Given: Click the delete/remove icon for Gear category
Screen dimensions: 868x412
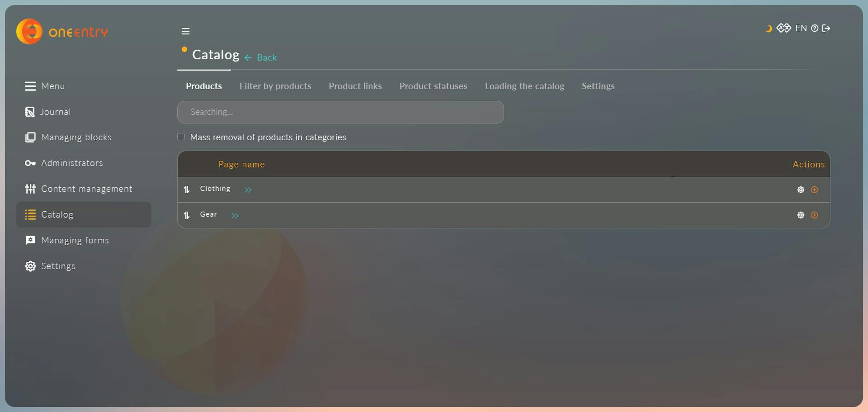Looking at the screenshot, I should coord(814,215).
